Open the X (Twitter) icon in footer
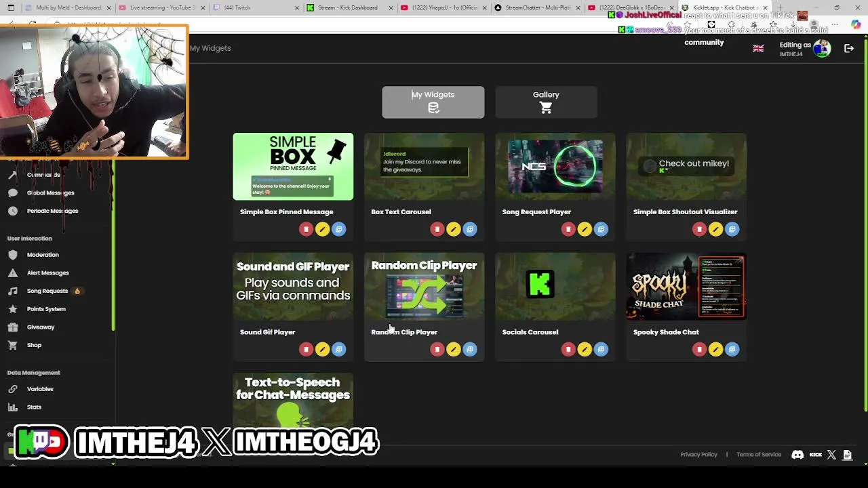 tap(831, 455)
